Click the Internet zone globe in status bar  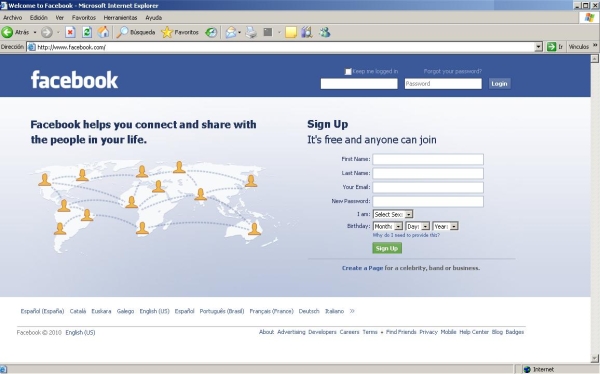click(x=527, y=369)
